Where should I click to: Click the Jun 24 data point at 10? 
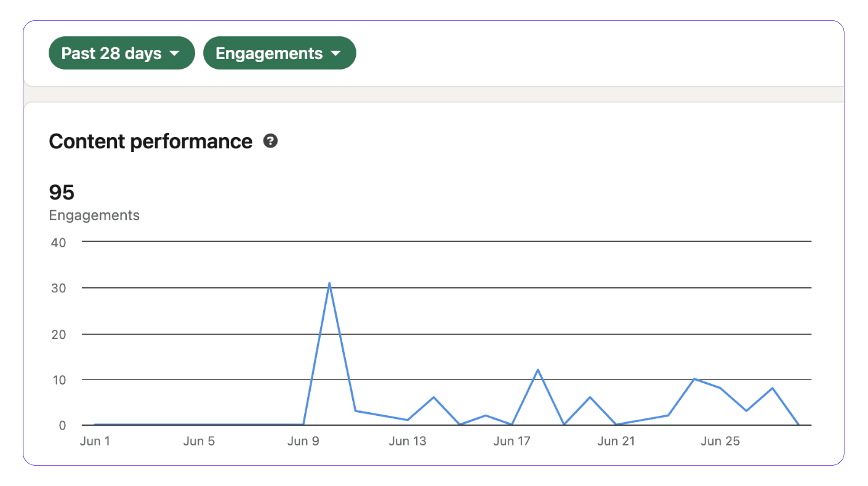[694, 379]
